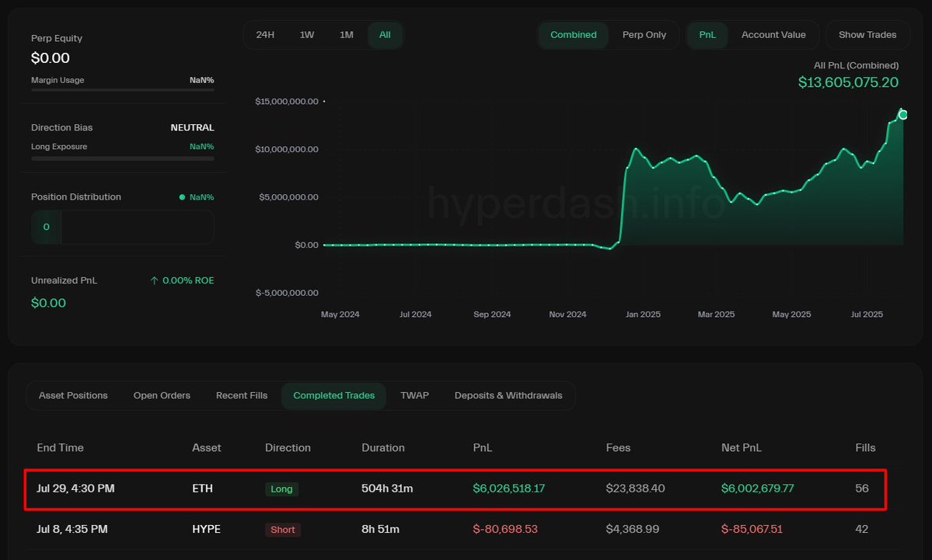This screenshot has width=932, height=560.
Task: Show the PnL chart mode
Action: (707, 35)
